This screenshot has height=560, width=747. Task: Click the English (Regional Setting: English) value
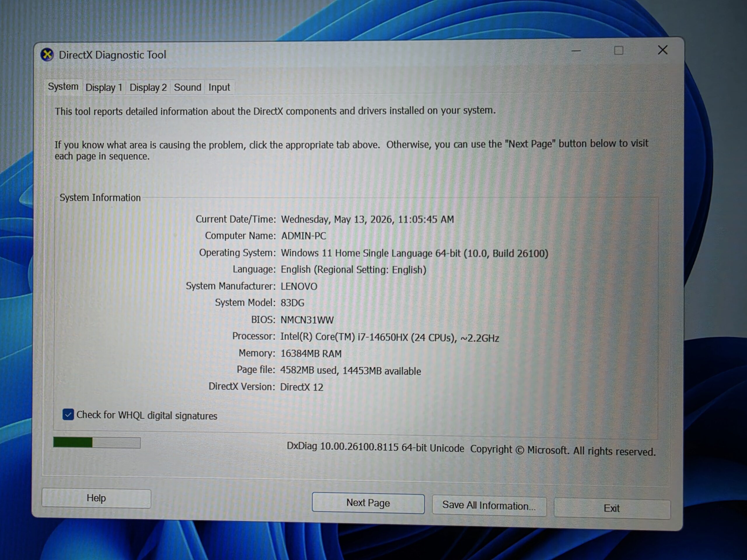click(x=354, y=270)
